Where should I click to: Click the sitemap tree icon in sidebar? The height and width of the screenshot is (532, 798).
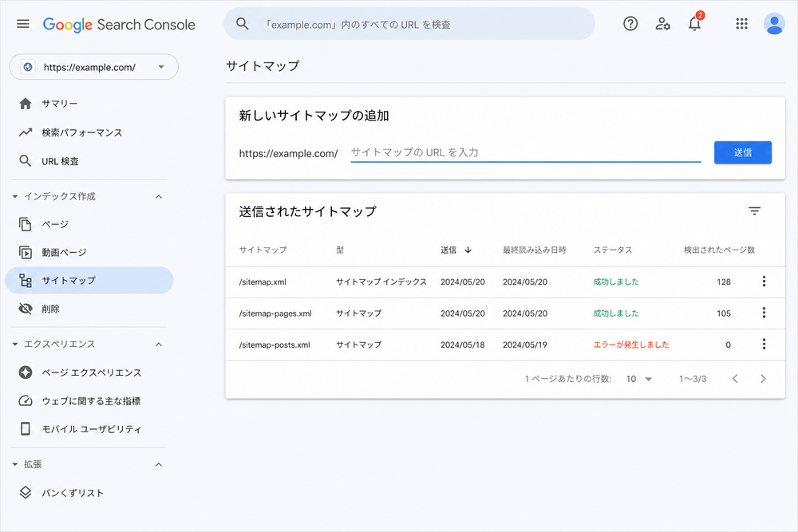[26, 280]
